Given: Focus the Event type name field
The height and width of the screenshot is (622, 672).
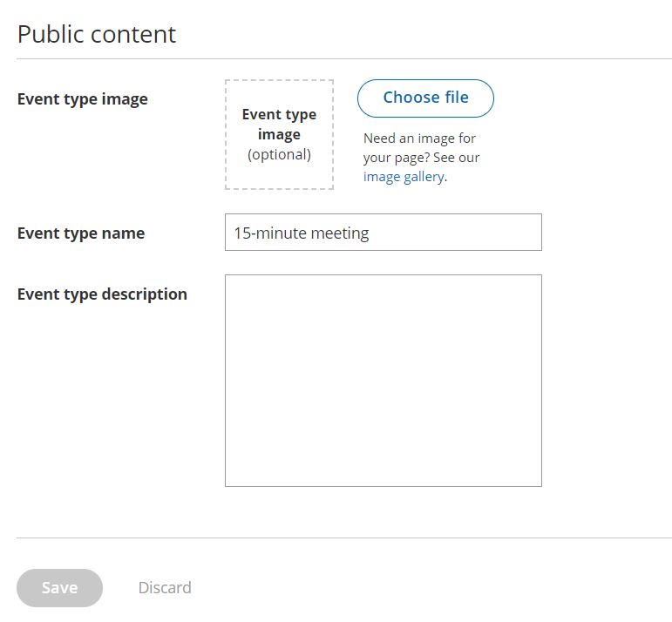Looking at the screenshot, I should tap(383, 233).
